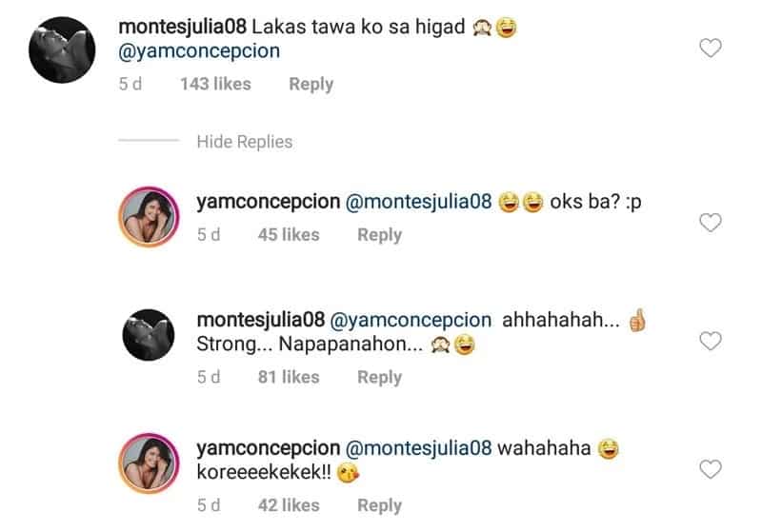Image resolution: width=762 pixels, height=532 pixels.
Task: Like the 'wahahaha koreeeekekek' reply heart
Action: point(710,469)
